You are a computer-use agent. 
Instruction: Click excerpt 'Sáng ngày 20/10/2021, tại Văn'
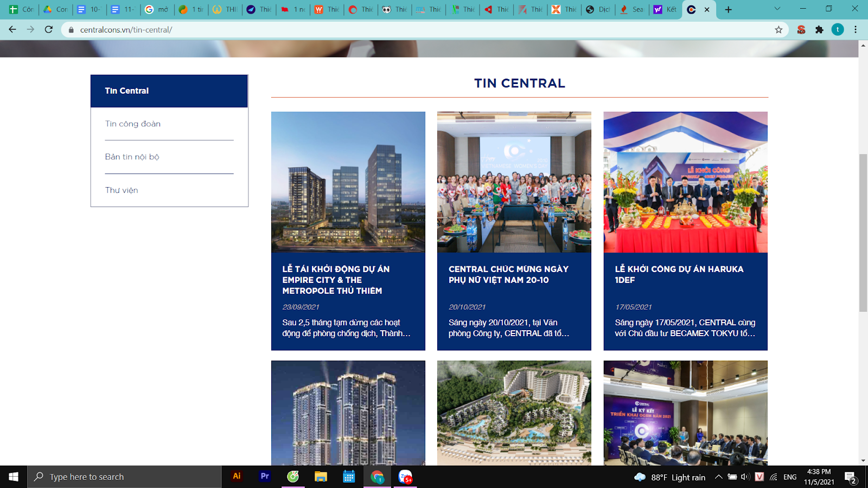[509, 328]
